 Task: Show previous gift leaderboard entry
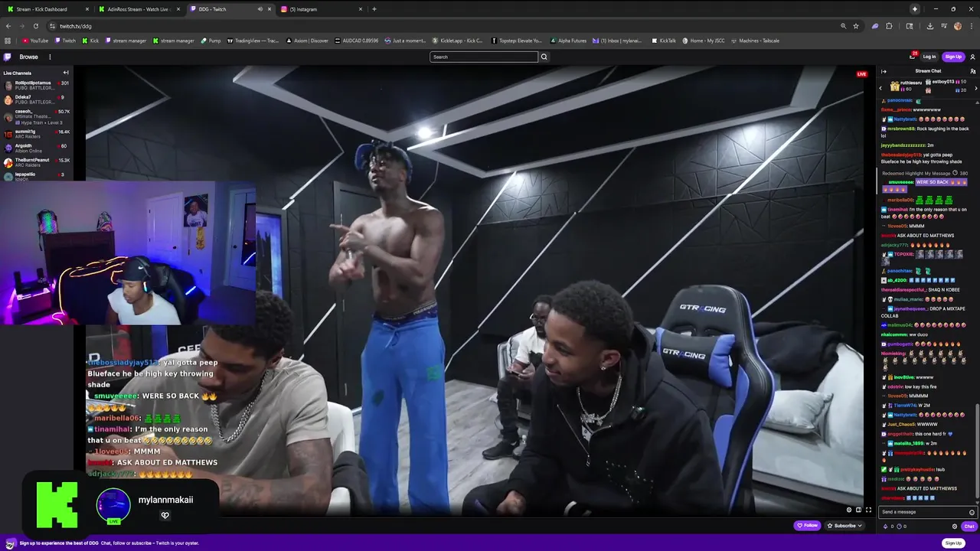[x=880, y=89]
